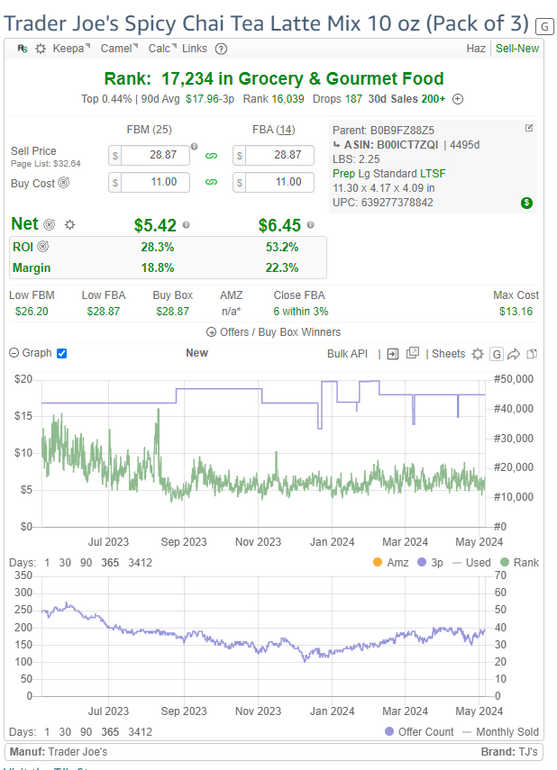Expand sales details plus icon after 30d Sales
557x770 pixels.
[x=458, y=99]
